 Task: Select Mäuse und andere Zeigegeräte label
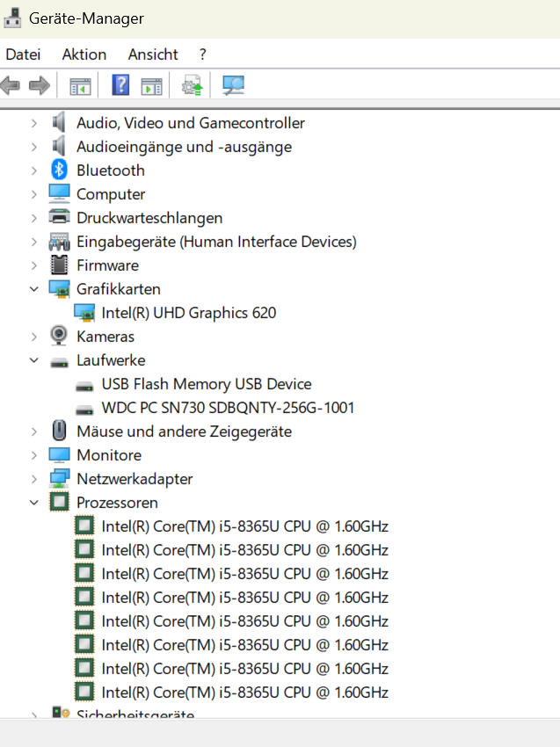tap(184, 432)
